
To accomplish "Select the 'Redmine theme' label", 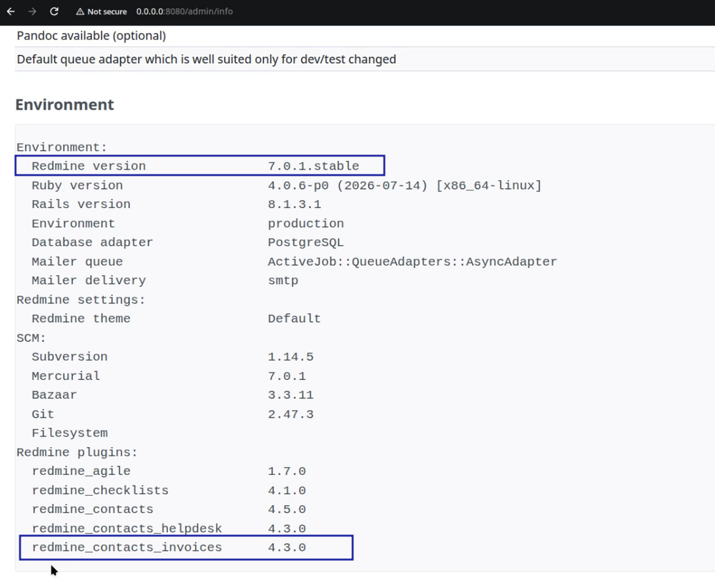I will coord(82,318).
